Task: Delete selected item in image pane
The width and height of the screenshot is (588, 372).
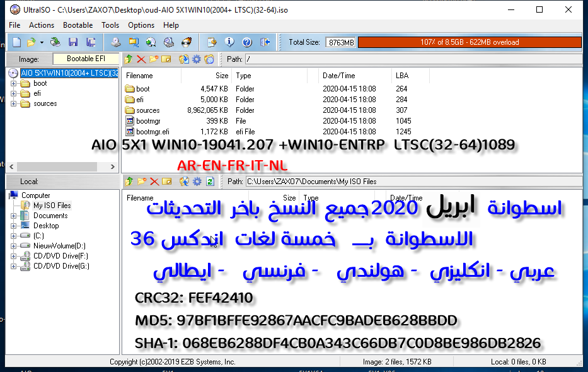Action: pos(141,59)
